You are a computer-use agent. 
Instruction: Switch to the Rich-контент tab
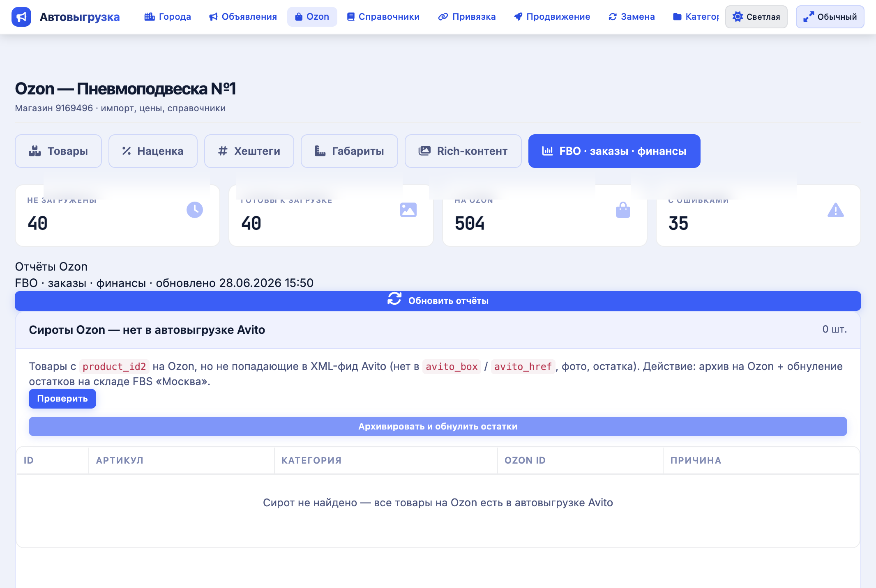463,151
